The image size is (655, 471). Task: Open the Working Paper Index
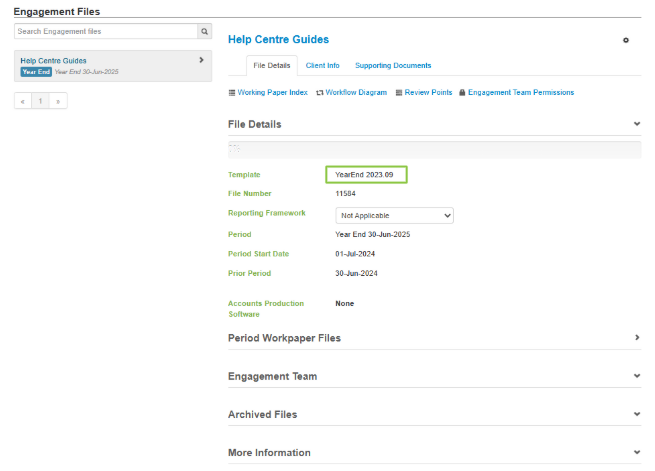tap(268, 92)
